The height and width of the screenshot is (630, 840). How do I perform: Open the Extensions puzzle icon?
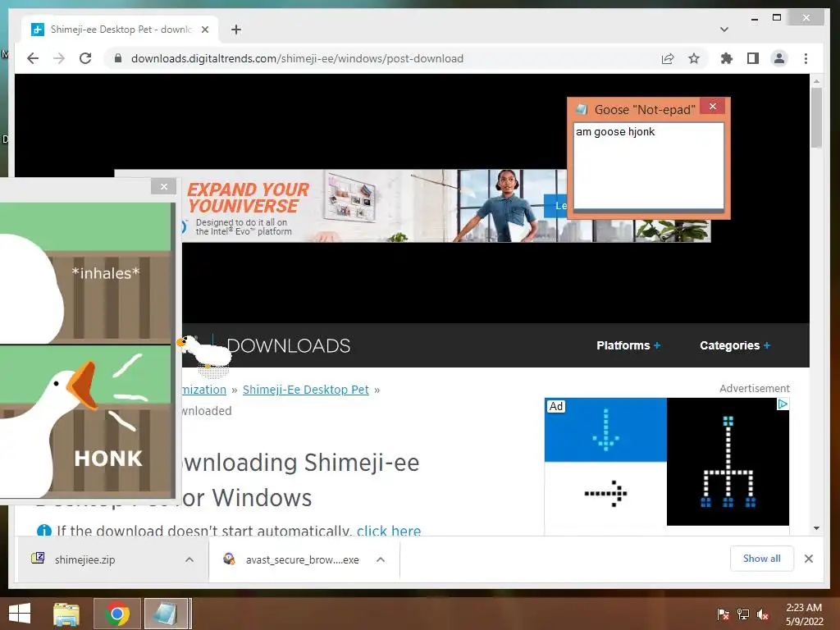727,58
